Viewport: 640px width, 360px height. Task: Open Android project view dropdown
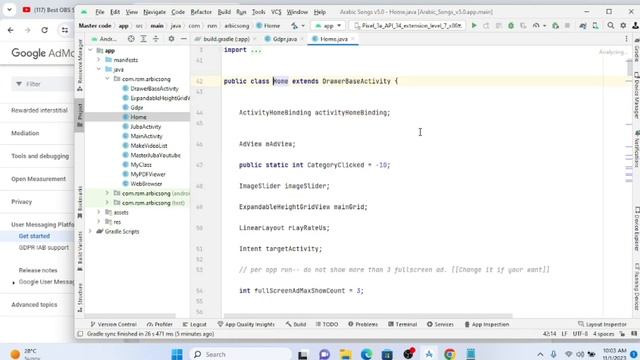point(104,39)
